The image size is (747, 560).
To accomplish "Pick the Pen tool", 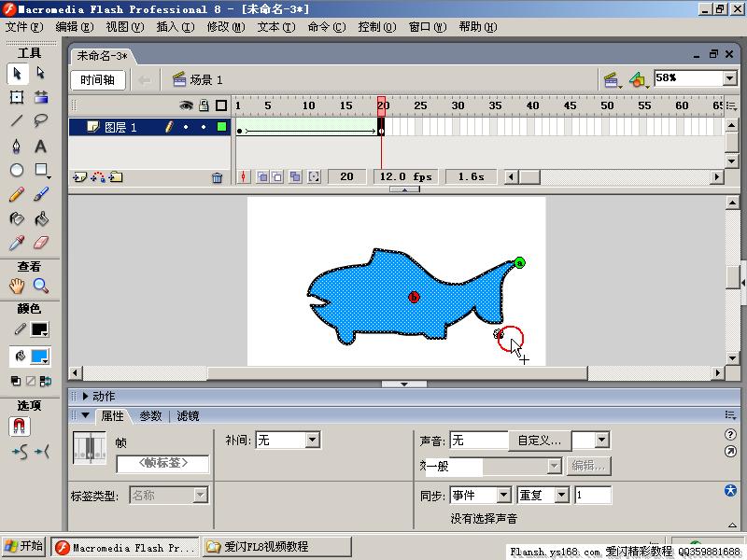I will [x=17, y=146].
